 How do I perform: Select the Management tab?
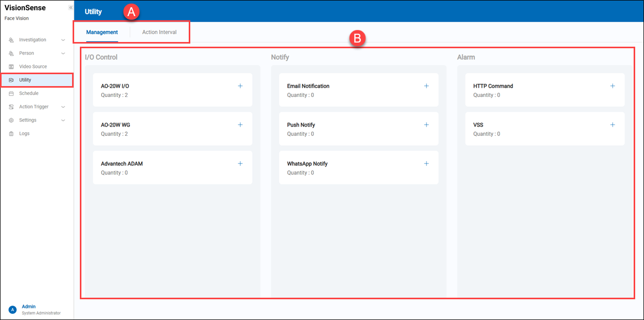click(102, 32)
